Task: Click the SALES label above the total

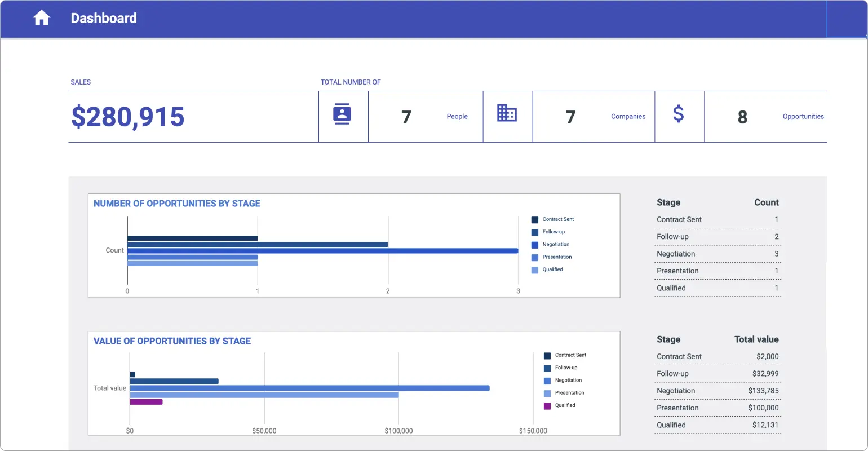Action: pyautogui.click(x=81, y=82)
